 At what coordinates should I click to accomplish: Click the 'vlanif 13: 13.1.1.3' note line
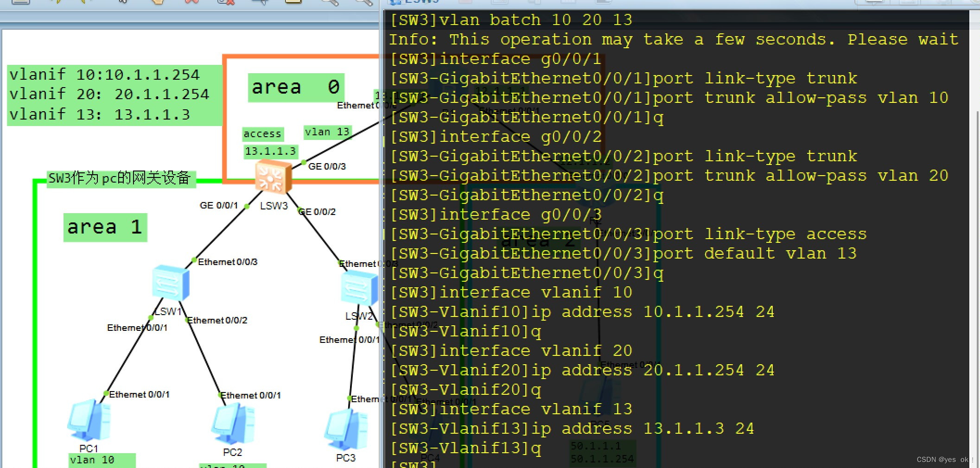(100, 114)
